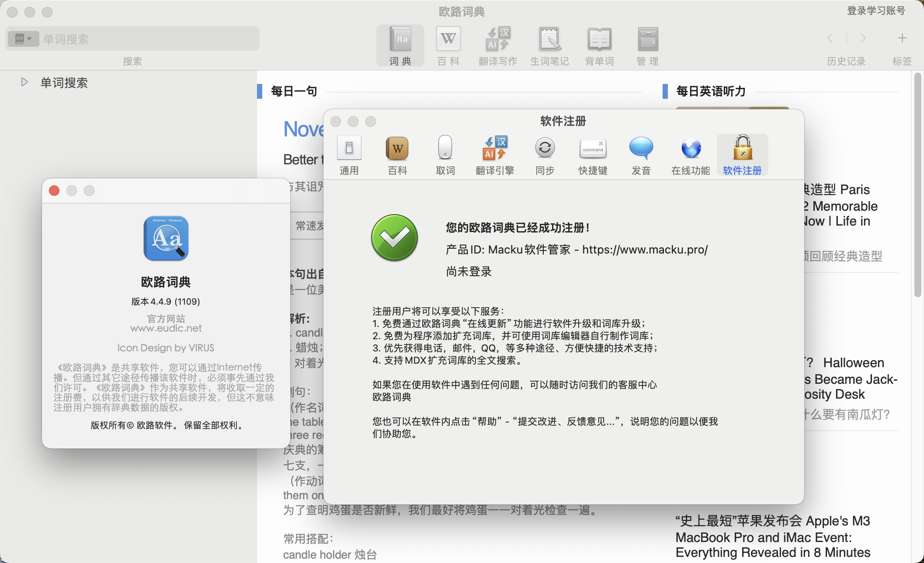Image resolution: width=924 pixels, height=563 pixels.
Task: Click the 常用搭配 collocations label
Action: pos(309,539)
